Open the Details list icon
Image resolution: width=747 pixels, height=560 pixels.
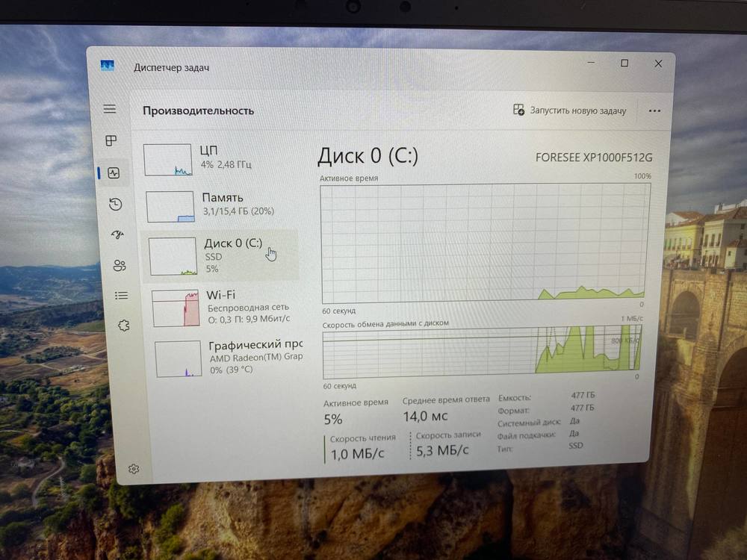coord(121,295)
